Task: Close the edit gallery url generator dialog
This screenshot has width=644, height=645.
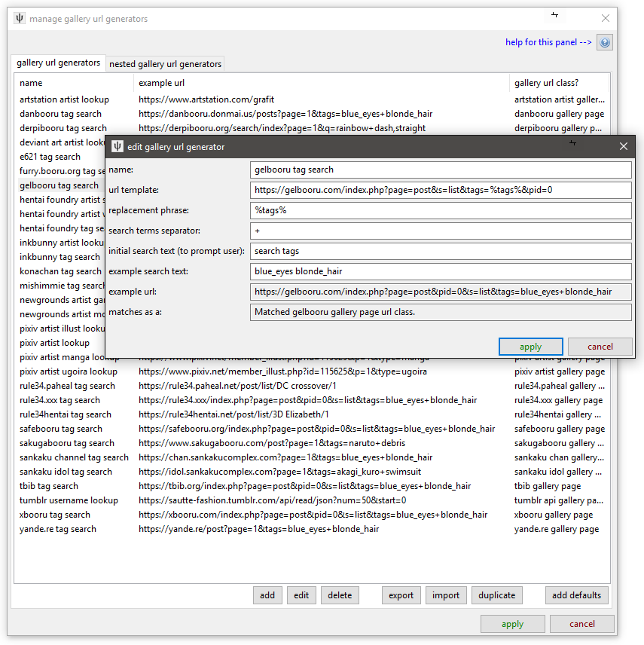Action: click(x=624, y=146)
